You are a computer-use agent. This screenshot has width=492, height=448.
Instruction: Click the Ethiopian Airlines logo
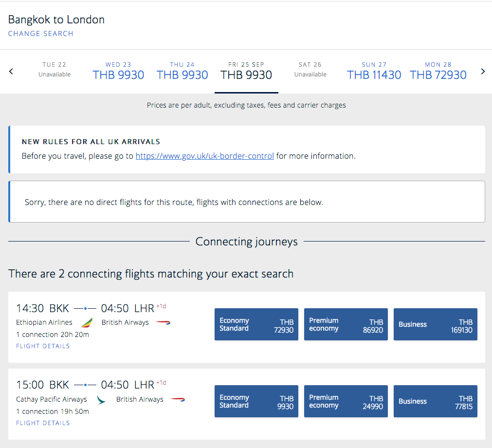point(87,322)
